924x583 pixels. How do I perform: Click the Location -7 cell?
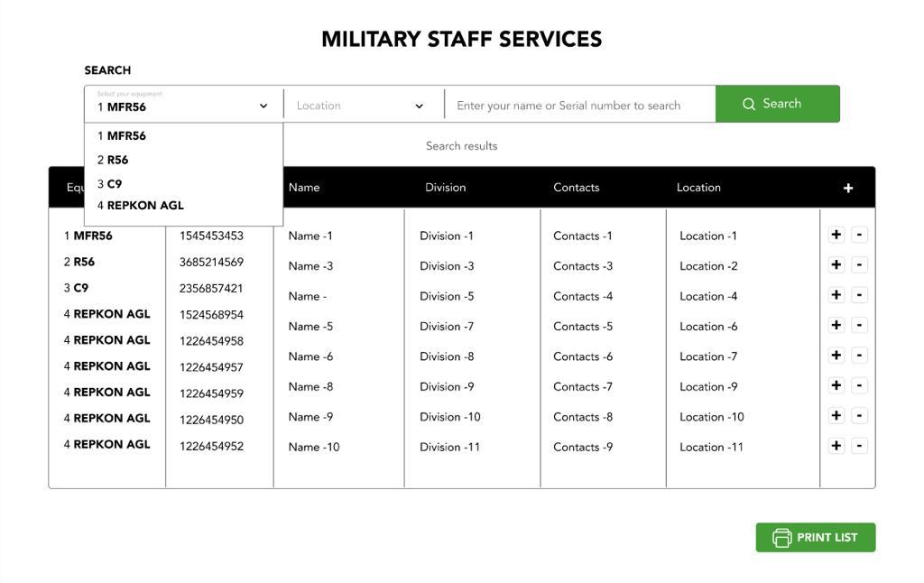pyautogui.click(x=708, y=356)
